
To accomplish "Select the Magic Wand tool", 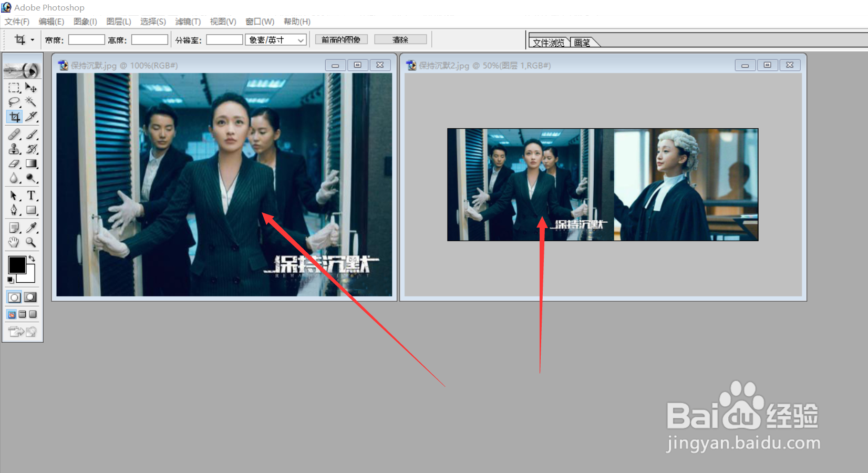I will [x=31, y=102].
